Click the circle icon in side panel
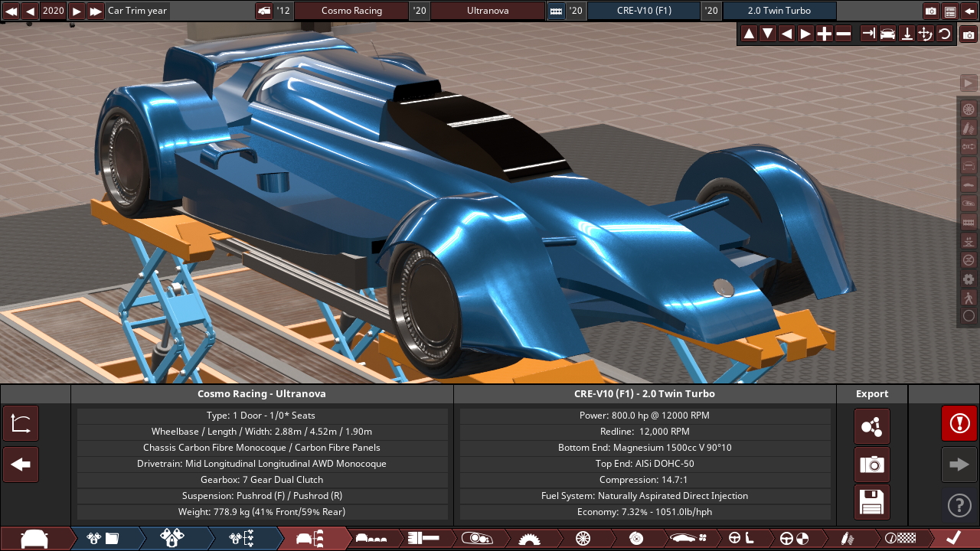Image resolution: width=980 pixels, height=551 pixels. (x=969, y=316)
